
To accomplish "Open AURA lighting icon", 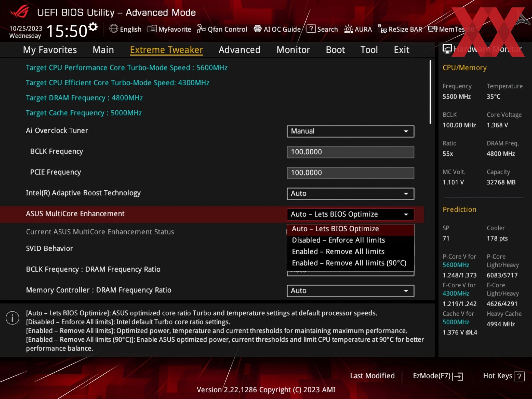I will pos(348,29).
